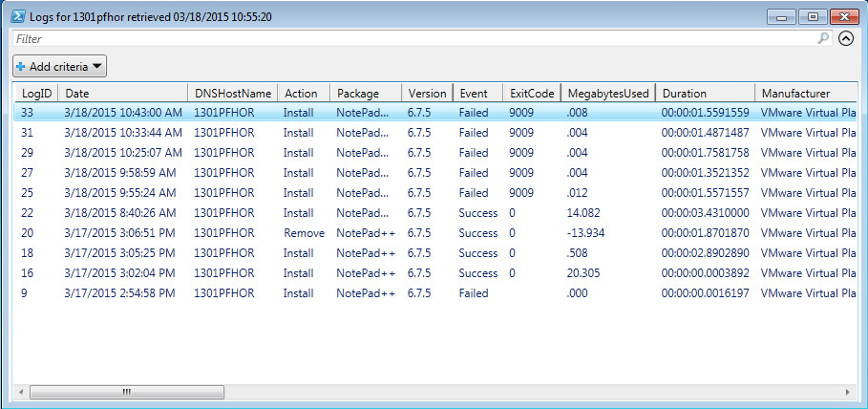Click the MegabytesUsed value -13.934
This screenshot has width=868, height=409.
coord(585,233)
